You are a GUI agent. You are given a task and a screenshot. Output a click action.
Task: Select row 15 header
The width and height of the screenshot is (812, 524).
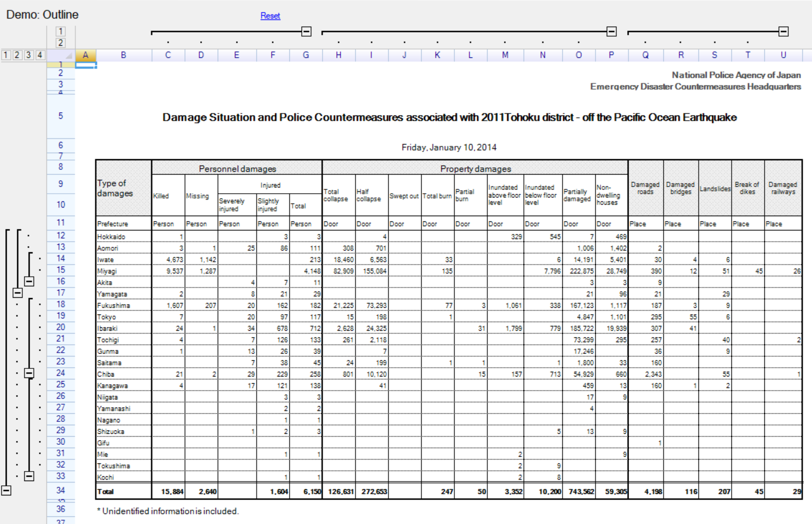(61, 270)
